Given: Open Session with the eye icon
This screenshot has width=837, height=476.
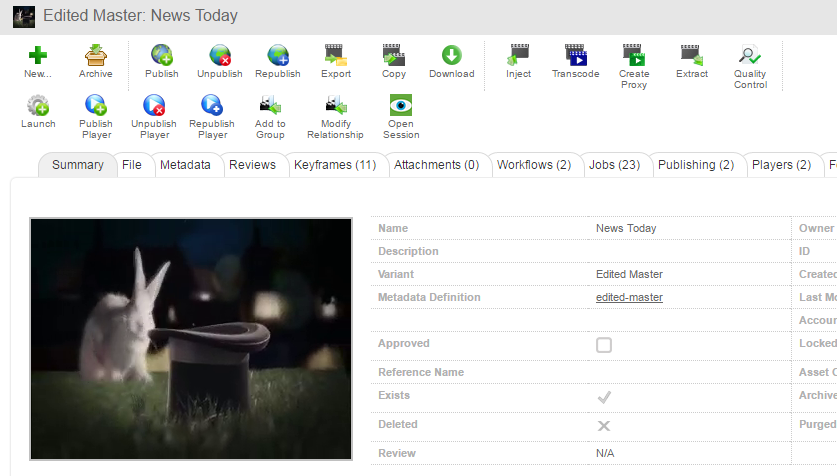Looking at the screenshot, I should 401,105.
